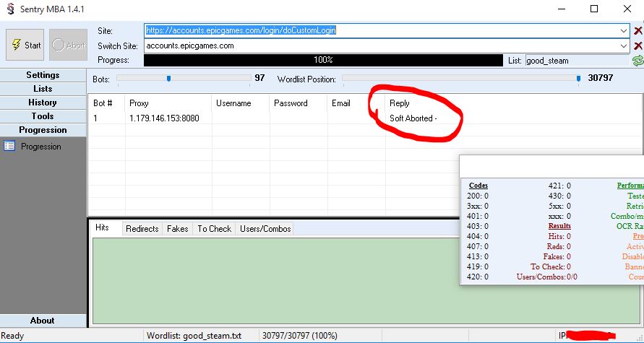
Task: Click the '200: 0' code entry
Action: point(478,196)
